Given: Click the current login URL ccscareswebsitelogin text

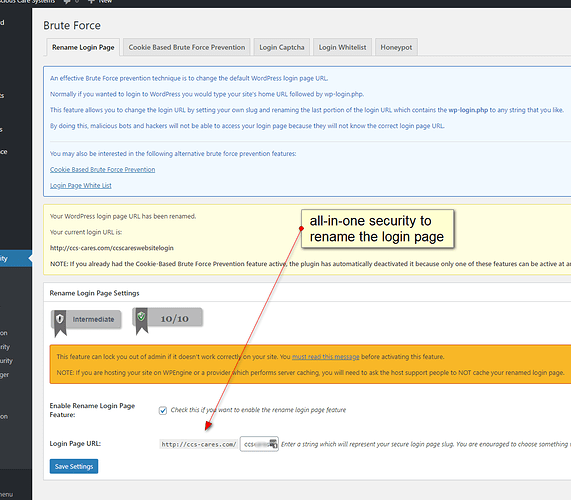Looking at the screenshot, I should pyautogui.click(x=111, y=248).
